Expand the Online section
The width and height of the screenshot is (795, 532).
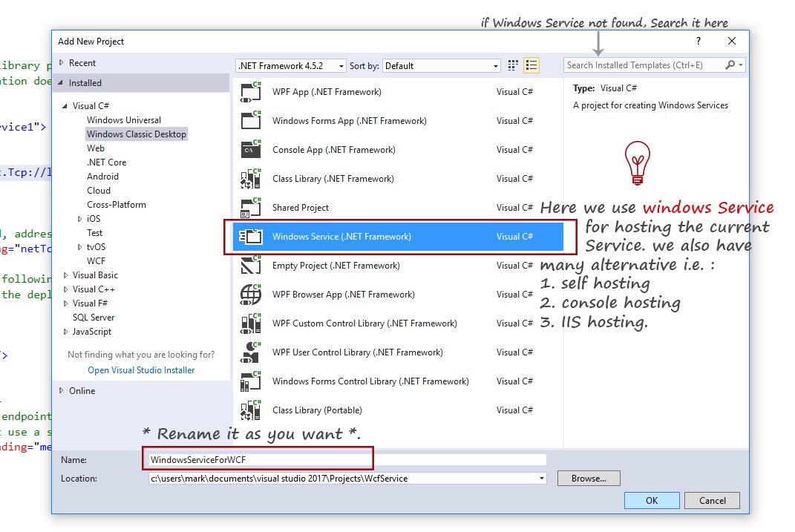(62, 390)
